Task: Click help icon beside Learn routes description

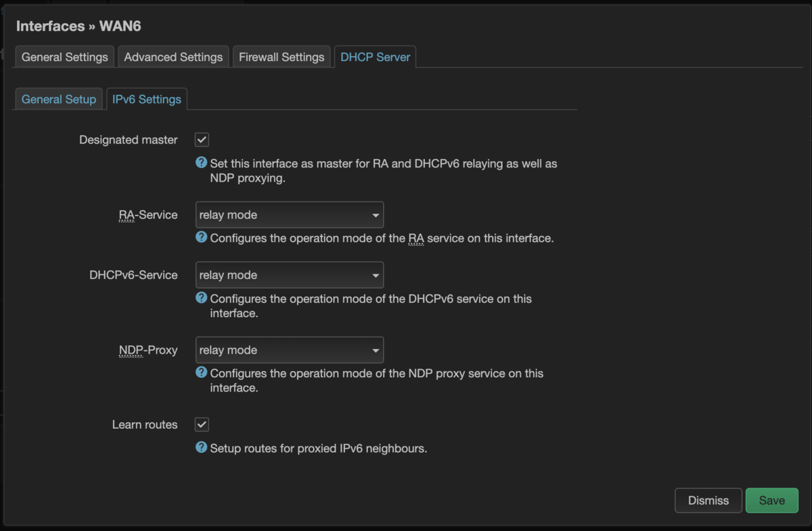Action: point(201,448)
